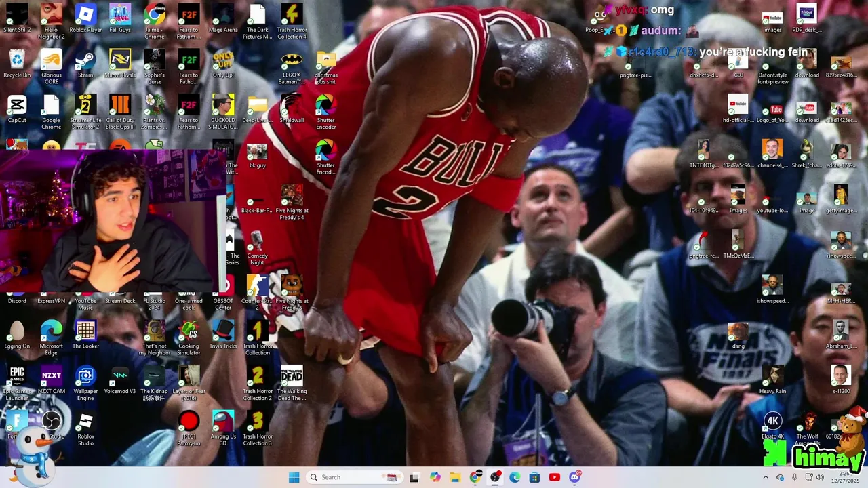Viewport: 868px width, 488px height.
Task: Select That's not my Neighbor icon
Action: 155,338
